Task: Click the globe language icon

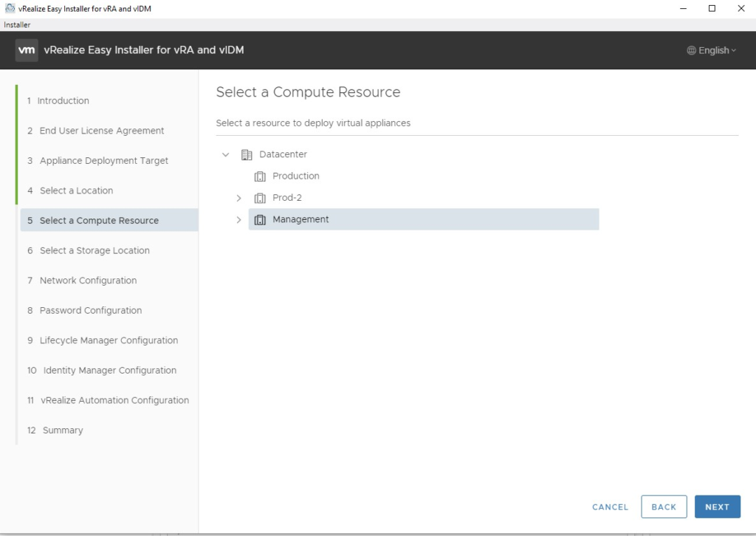Action: point(691,50)
